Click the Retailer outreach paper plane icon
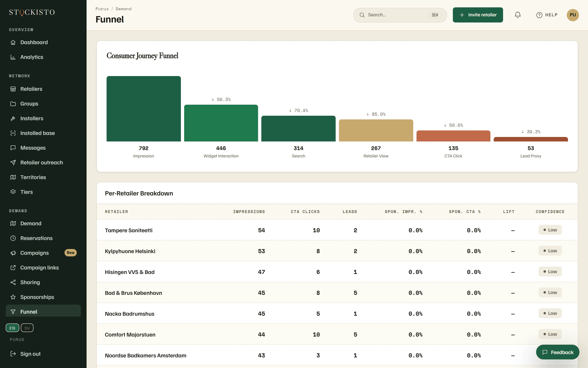Viewport: 588px width, 368px height. point(13,163)
